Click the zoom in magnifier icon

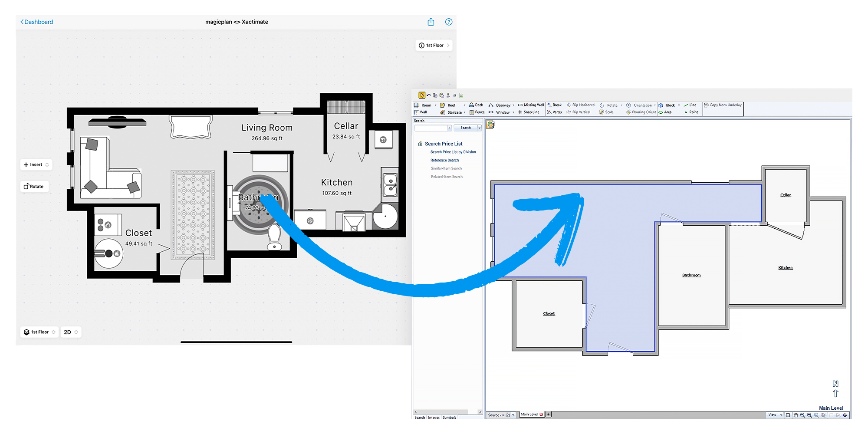pos(809,415)
